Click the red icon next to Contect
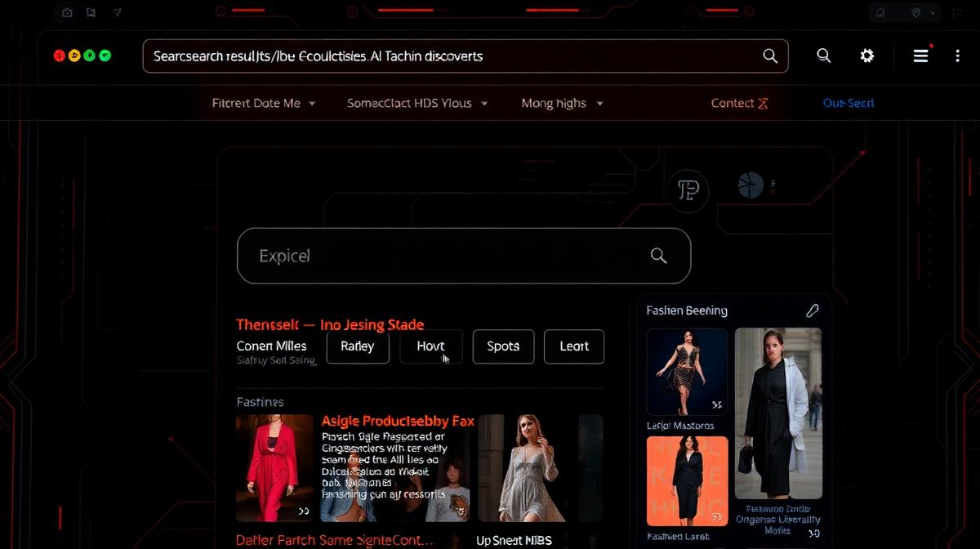Viewport: 980px width, 549px height. tap(763, 103)
